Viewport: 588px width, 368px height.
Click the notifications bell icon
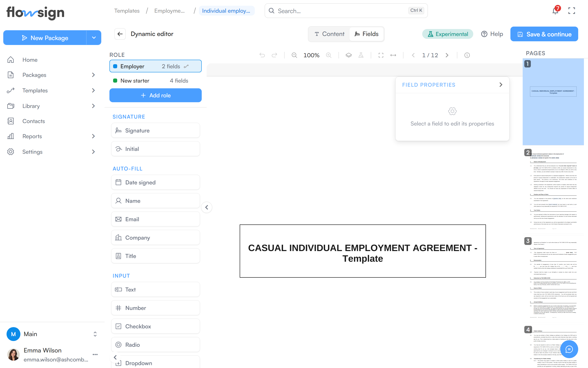pos(556,10)
